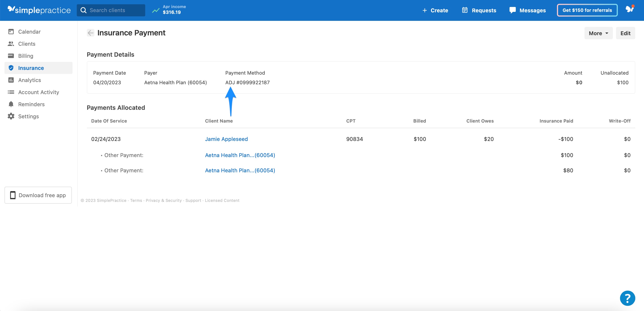Viewport: 644px width, 311px height.
Task: Click the plus icon next to Create
Action: click(x=424, y=10)
